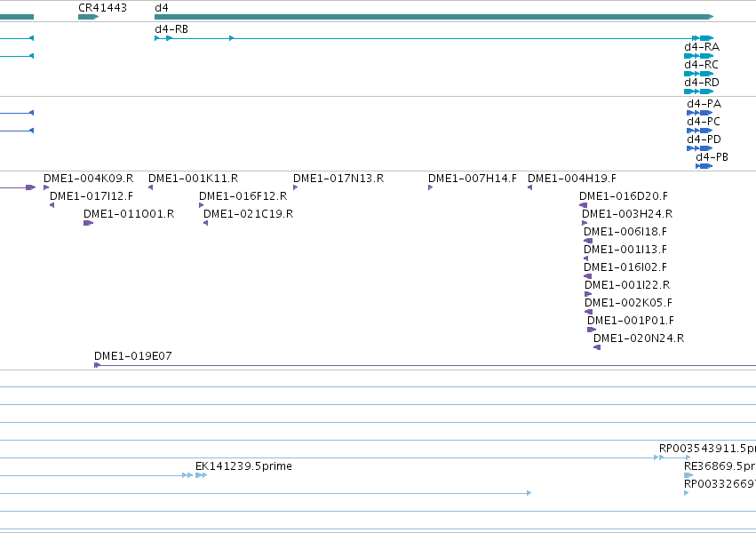Click the DME1-006I18.F feature marker
Image resolution: width=756 pixels, height=533 pixels.
(x=588, y=241)
